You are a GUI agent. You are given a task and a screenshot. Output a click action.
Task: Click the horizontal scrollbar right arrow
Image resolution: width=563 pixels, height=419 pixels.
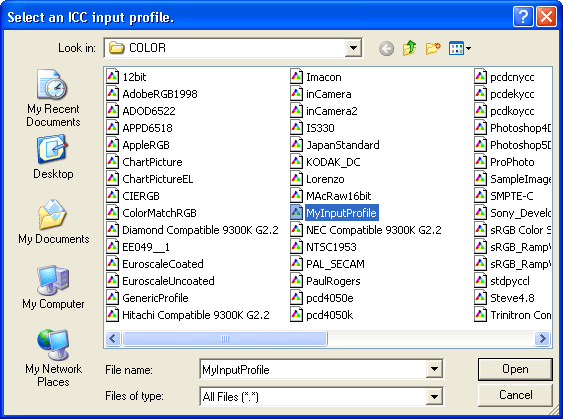(542, 338)
